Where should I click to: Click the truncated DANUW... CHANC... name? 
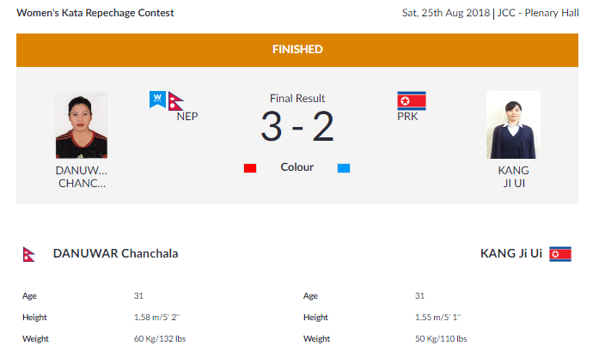click(x=82, y=177)
